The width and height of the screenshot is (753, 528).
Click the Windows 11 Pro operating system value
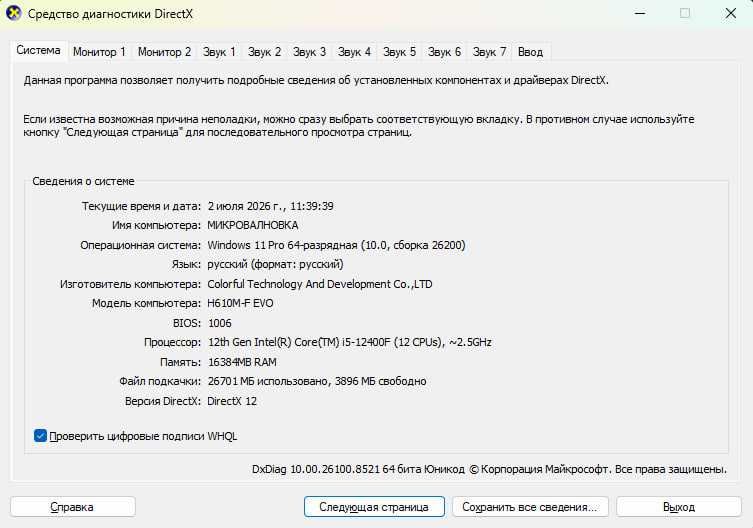tap(336, 245)
